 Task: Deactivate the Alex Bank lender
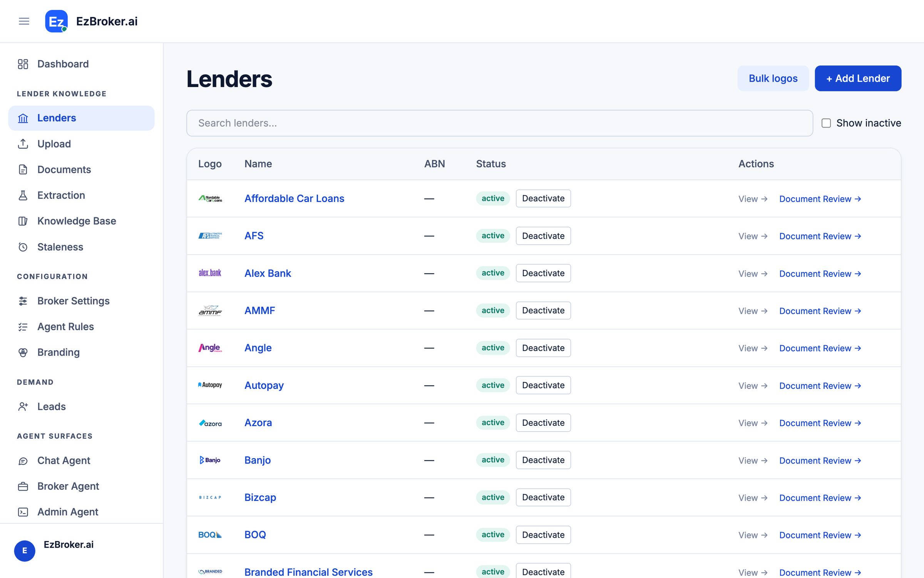543,273
